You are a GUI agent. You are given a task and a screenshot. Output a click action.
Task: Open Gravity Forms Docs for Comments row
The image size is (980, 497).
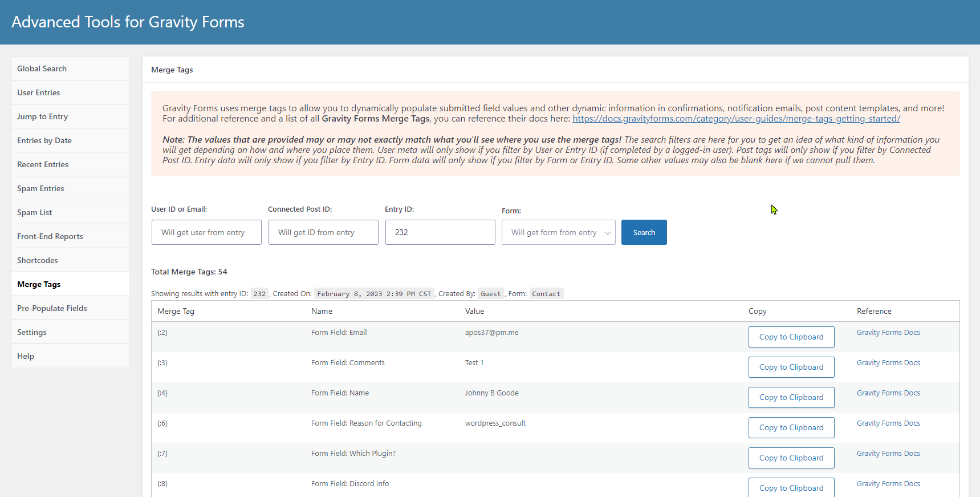[x=888, y=363]
